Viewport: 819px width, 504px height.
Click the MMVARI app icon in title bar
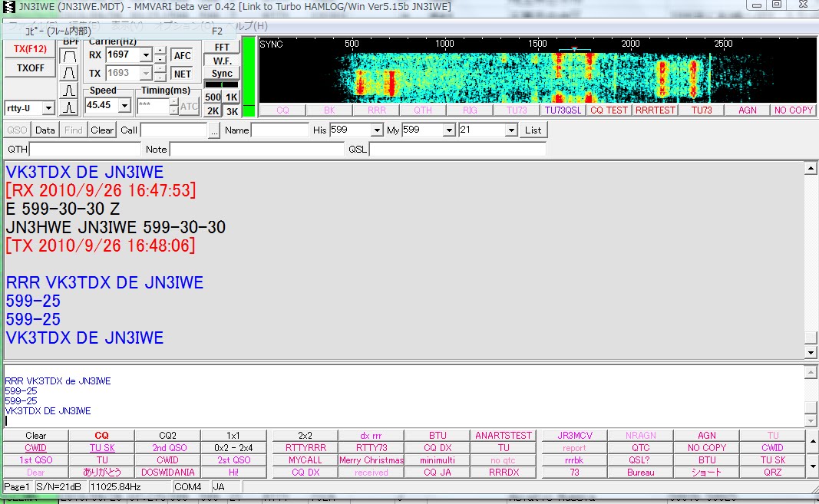click(9, 6)
